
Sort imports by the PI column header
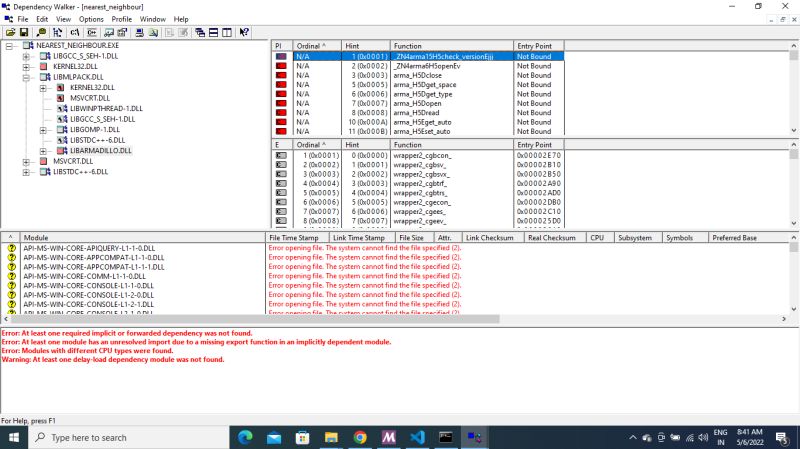pos(281,46)
